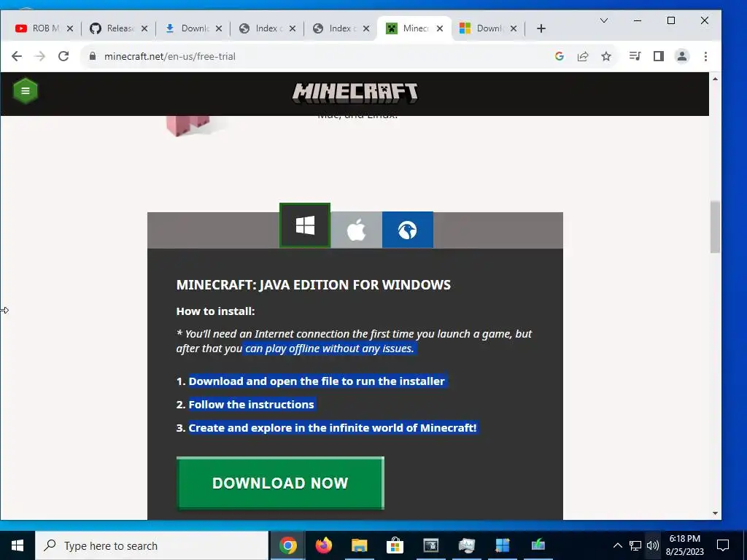This screenshot has height=560, width=747.
Task: Click the Minecraft logo in the header
Action: click(355, 93)
